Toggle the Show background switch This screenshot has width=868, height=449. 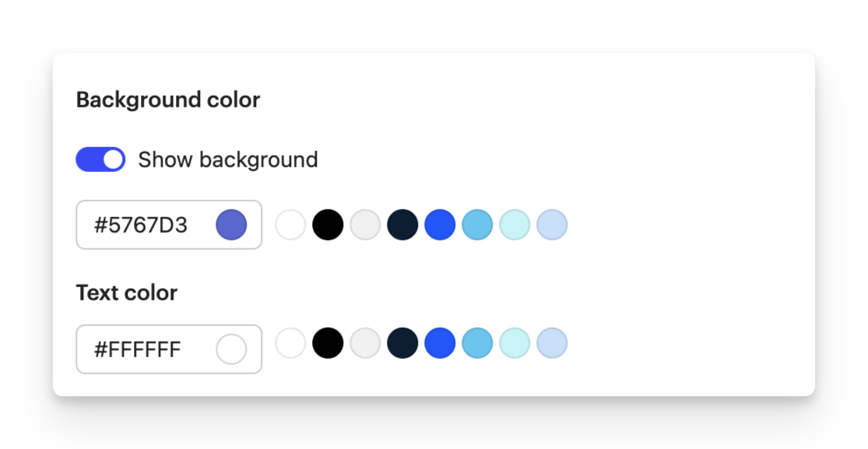[x=100, y=160]
